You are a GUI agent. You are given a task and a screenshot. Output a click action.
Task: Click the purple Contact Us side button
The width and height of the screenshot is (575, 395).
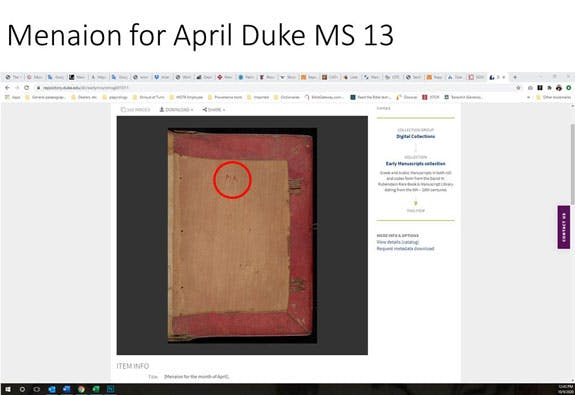(564, 227)
